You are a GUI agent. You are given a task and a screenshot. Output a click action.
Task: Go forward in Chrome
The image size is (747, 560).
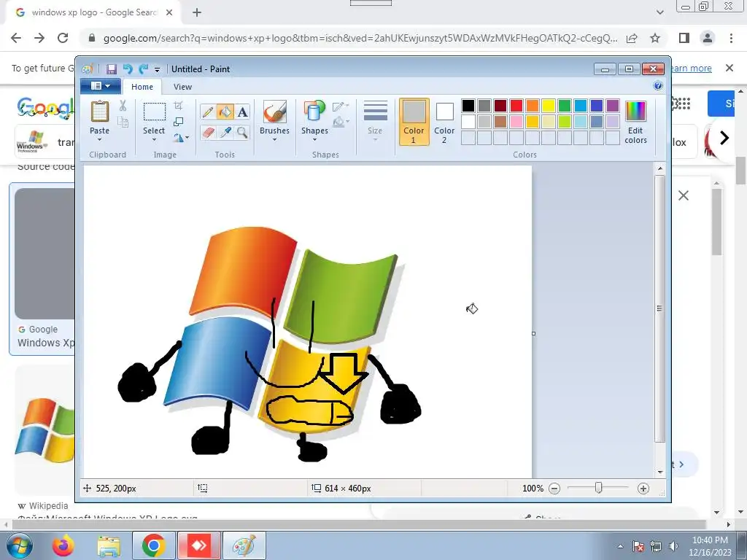(x=39, y=38)
